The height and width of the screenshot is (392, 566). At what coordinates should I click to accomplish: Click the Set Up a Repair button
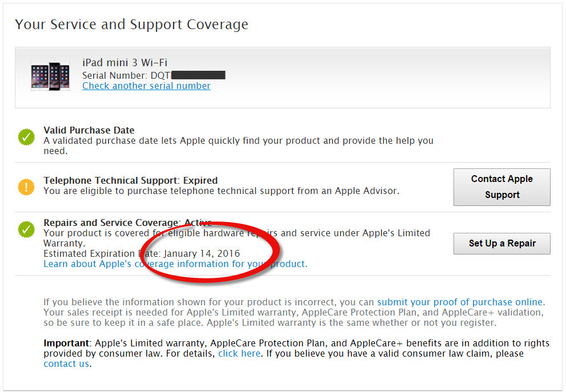(502, 244)
